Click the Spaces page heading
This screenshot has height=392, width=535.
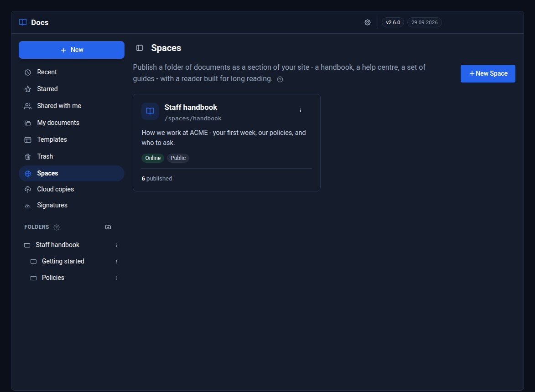166,48
